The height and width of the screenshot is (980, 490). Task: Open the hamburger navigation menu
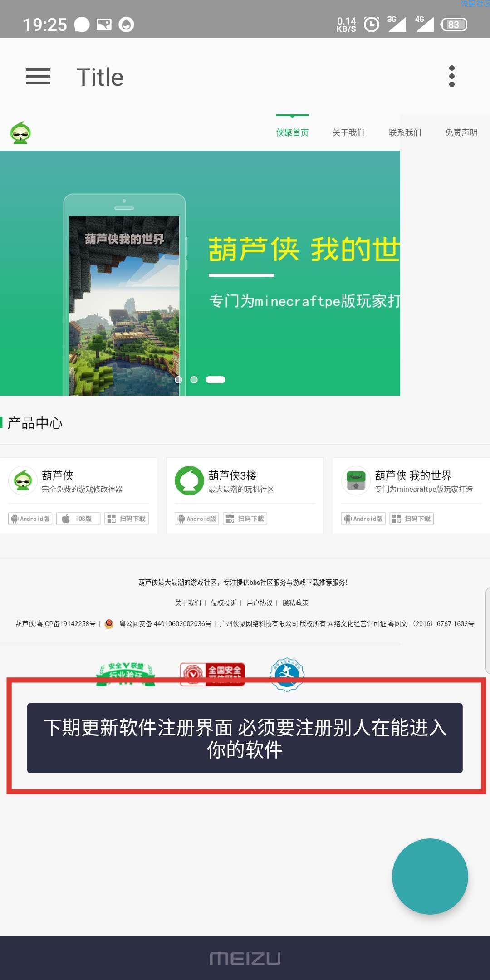coord(38,76)
